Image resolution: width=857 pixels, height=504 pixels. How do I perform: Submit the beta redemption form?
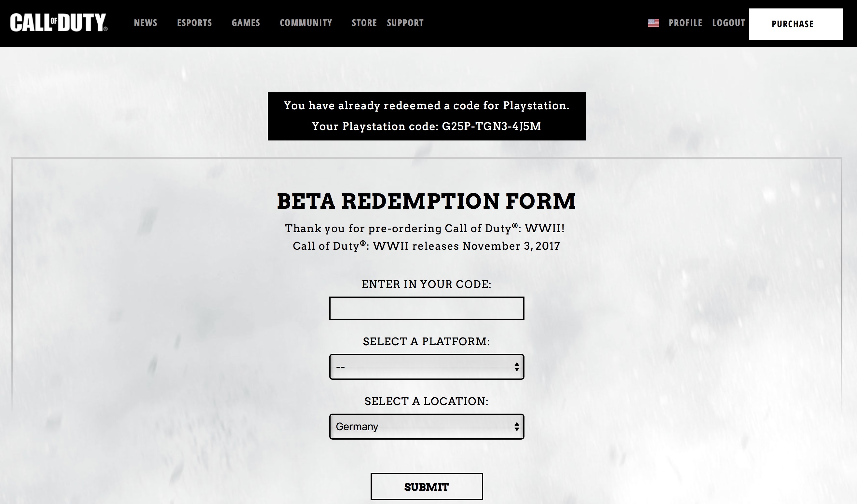[427, 487]
